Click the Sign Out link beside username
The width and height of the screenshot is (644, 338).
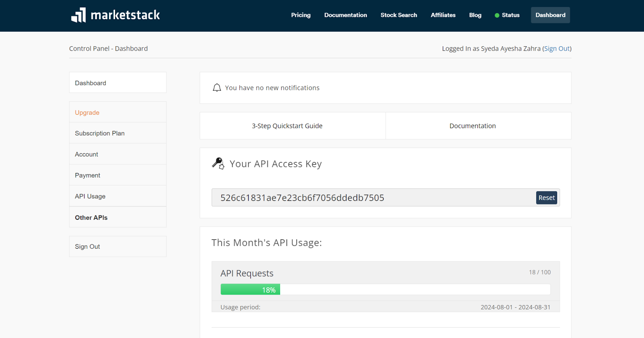557,48
